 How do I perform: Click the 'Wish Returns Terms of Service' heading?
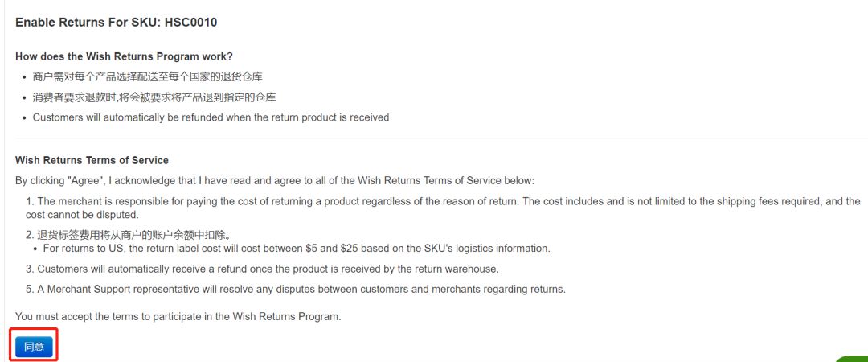pos(92,161)
